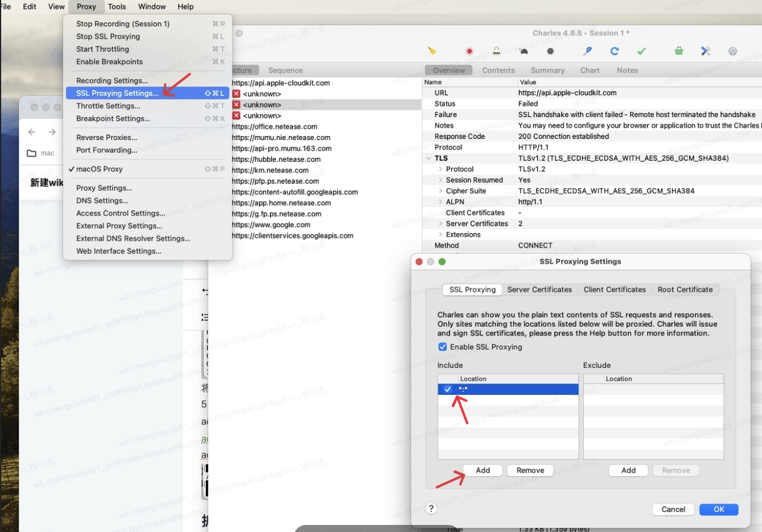Click the broom Clear Session icon
Image resolution: width=762 pixels, height=532 pixels.
pos(432,51)
